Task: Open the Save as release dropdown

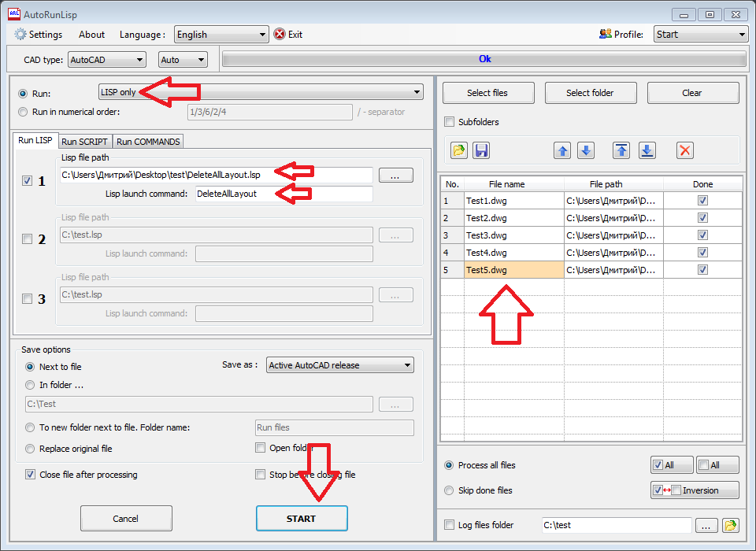Action: pos(340,365)
